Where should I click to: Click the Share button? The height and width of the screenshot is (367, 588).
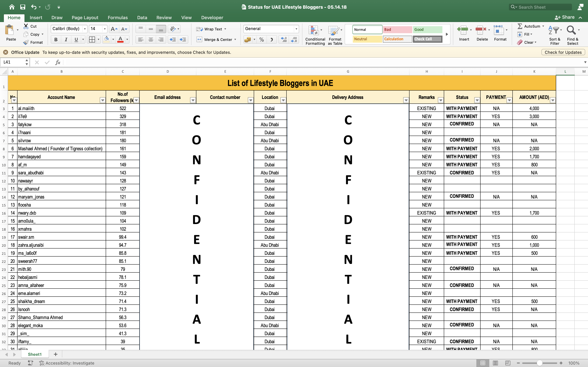tap(565, 17)
